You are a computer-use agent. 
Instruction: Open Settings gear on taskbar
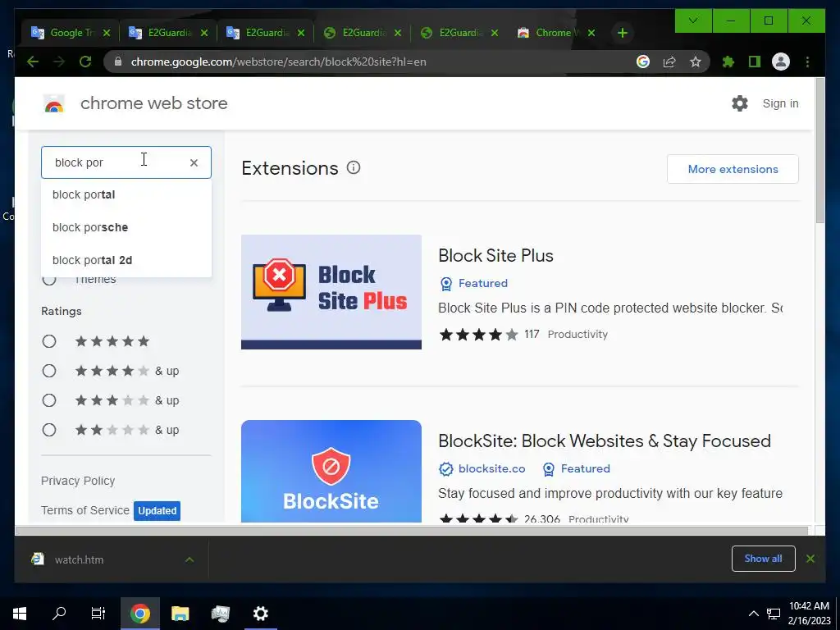(260, 614)
